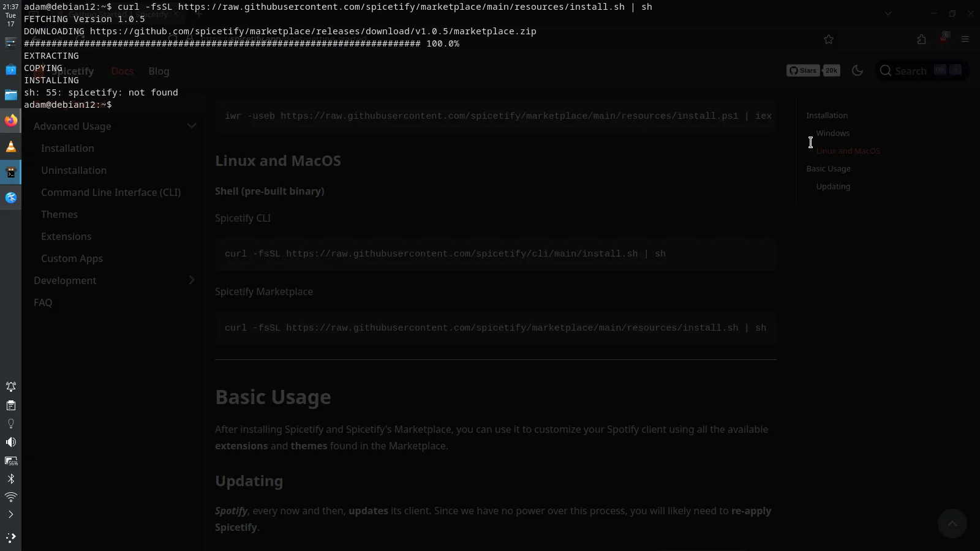Open Firefox extensions puzzle icon
980x551 pixels.
click(x=921, y=39)
